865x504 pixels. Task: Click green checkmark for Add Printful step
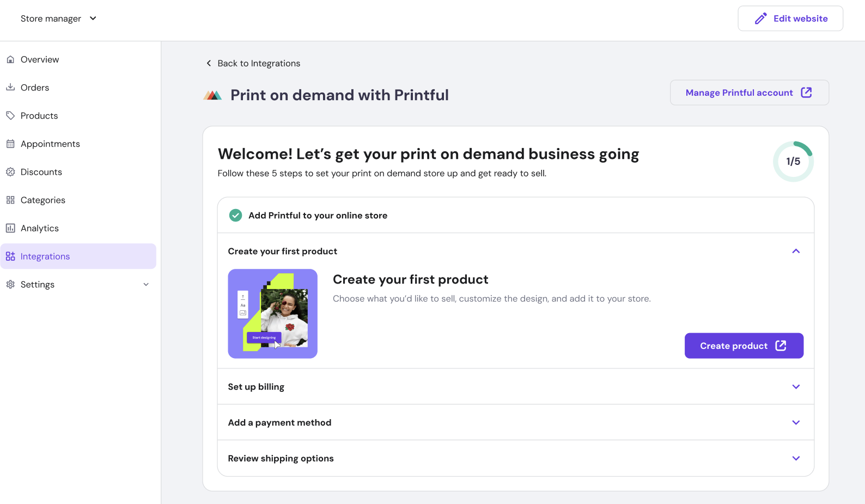[235, 216]
